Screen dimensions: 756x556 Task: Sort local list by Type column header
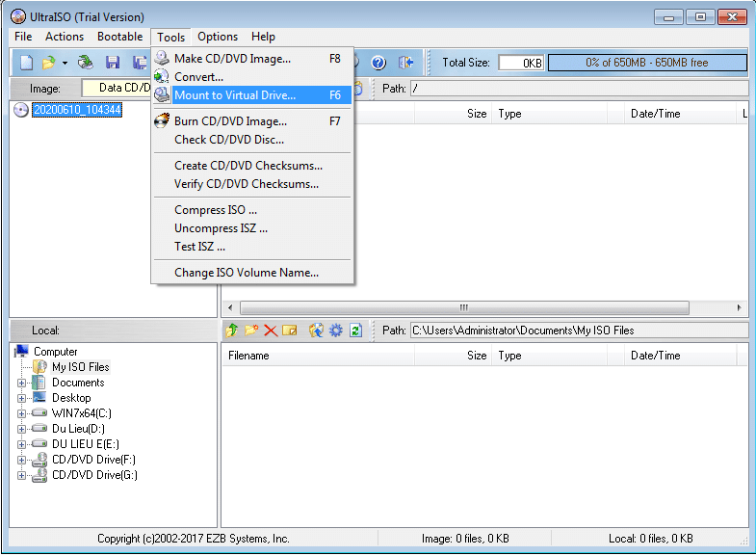click(x=550, y=356)
